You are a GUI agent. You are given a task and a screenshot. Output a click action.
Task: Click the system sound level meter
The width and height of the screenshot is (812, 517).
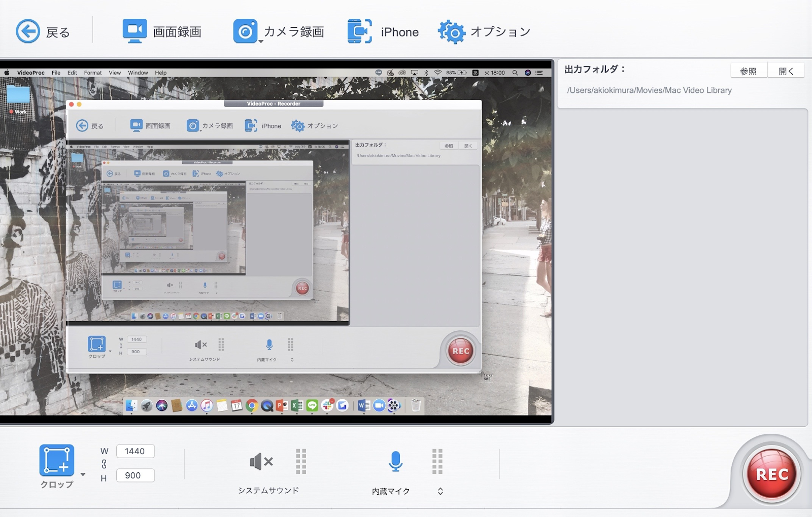pyautogui.click(x=301, y=461)
